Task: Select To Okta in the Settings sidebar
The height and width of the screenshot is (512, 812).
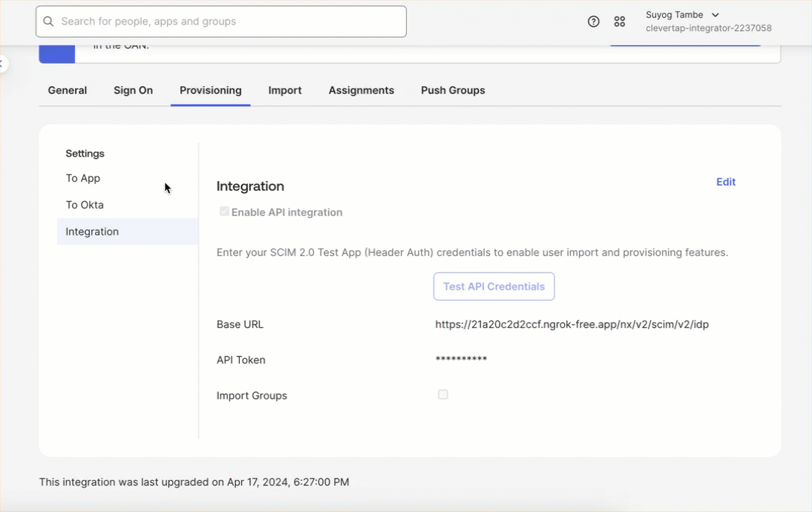Action: (x=85, y=204)
